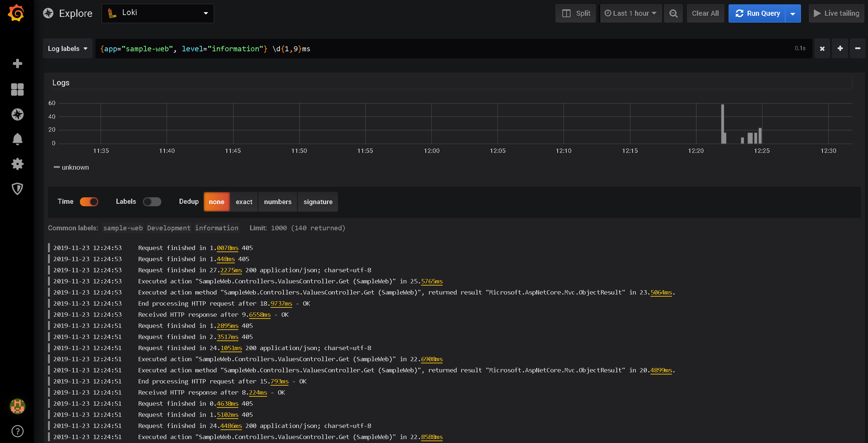
Task: Disable the Time toggle switch
Action: click(x=89, y=202)
